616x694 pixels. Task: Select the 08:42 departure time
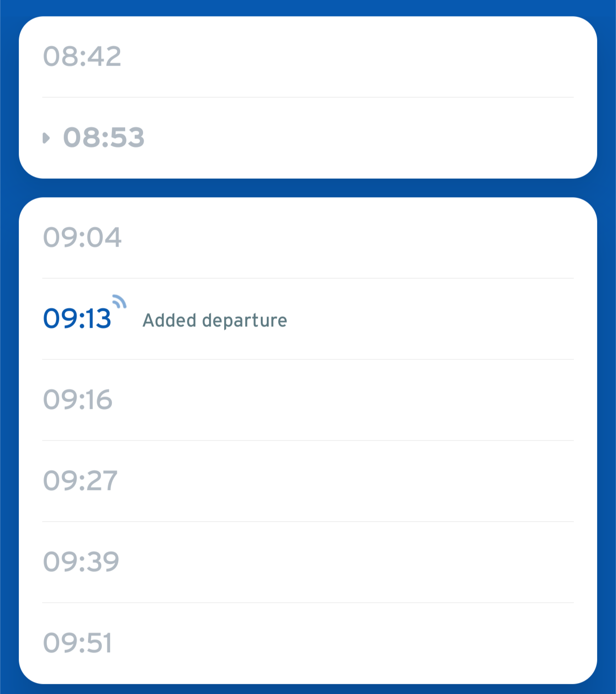(x=82, y=56)
